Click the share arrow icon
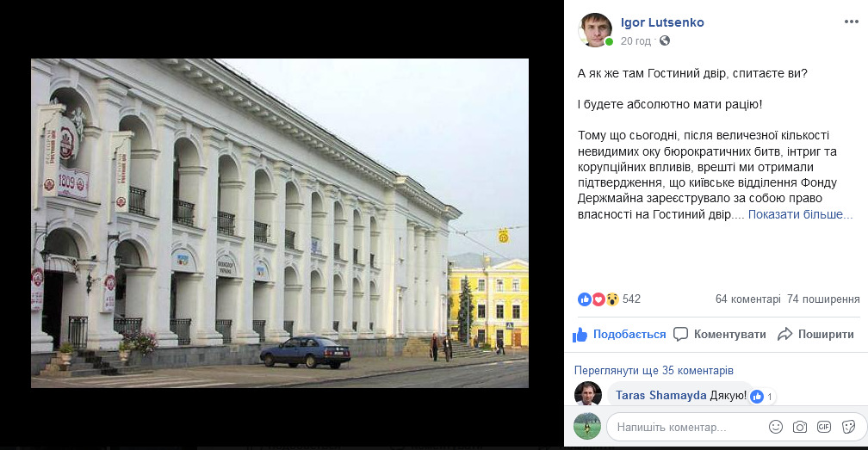This screenshot has width=868, height=450. 785,334
